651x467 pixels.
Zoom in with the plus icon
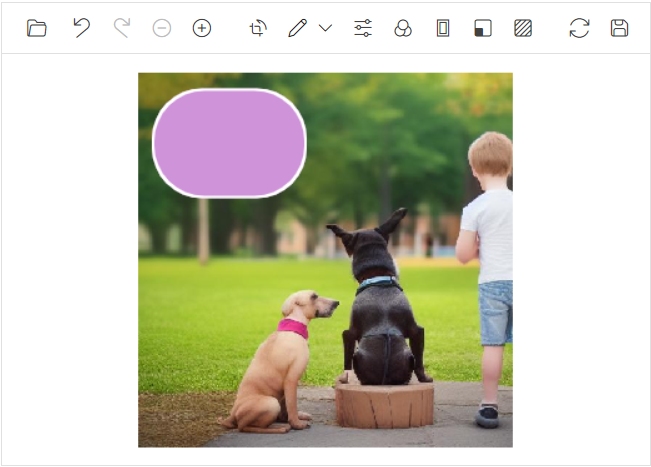click(x=202, y=28)
